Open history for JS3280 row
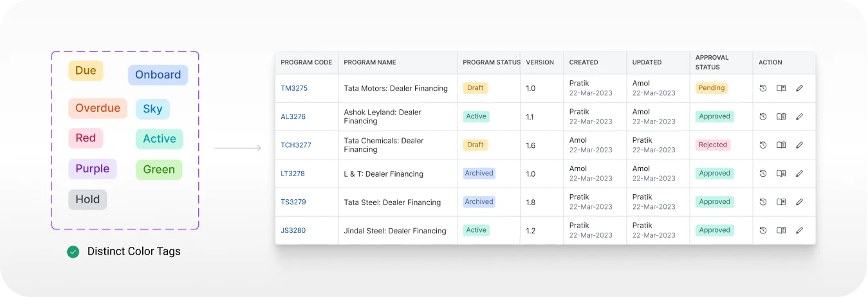 (x=762, y=230)
